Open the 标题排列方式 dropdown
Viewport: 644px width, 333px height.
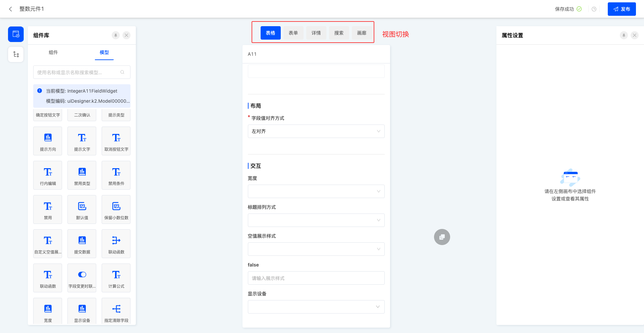316,220
